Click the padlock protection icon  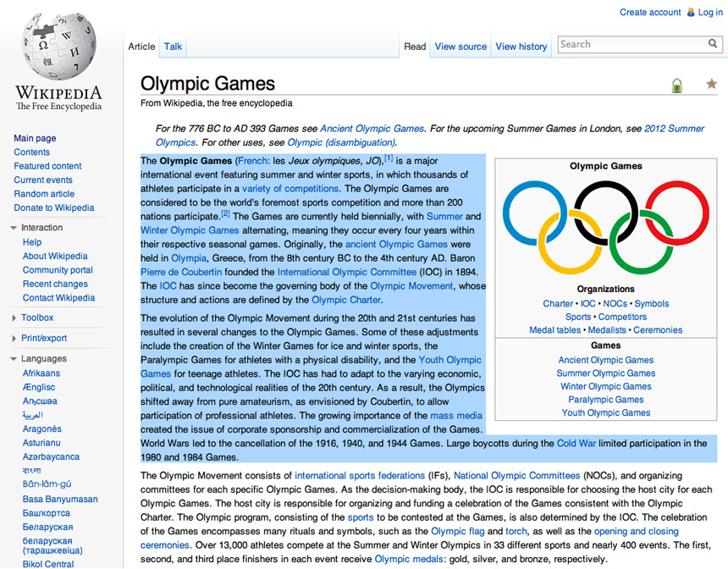(x=677, y=86)
